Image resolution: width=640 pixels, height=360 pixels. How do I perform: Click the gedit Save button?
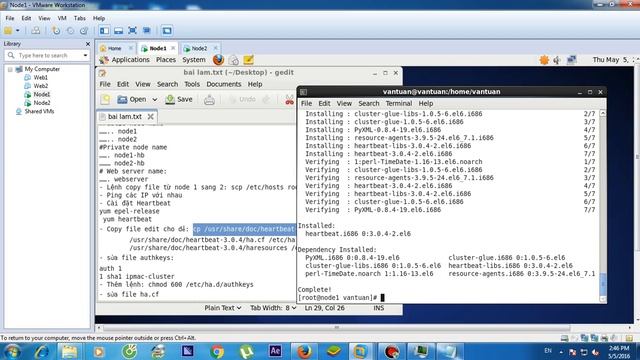(179, 99)
